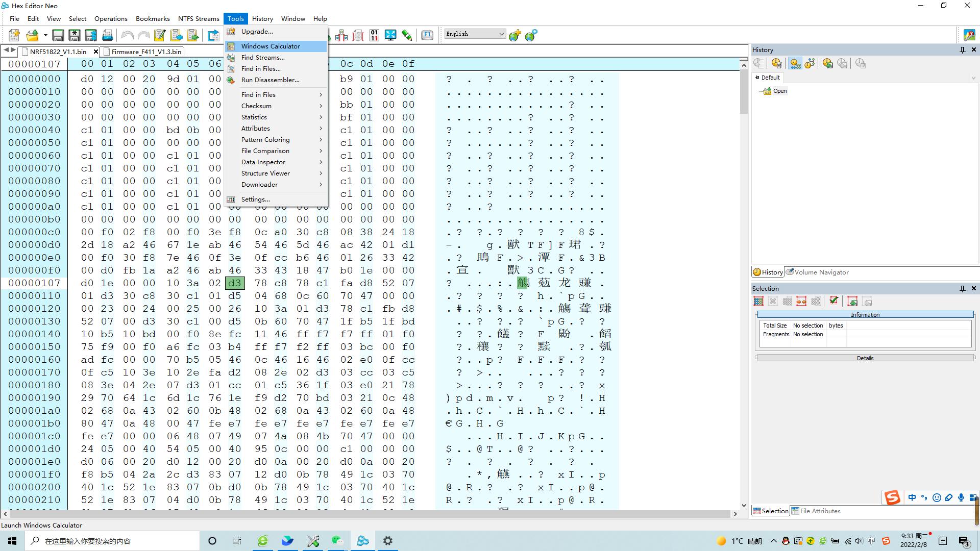Screen dimensions: 980x551
Task: Close the Selection panel
Action: point(973,288)
